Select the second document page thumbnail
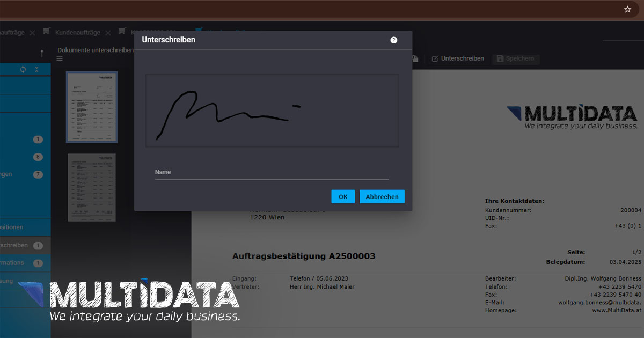 (x=92, y=187)
